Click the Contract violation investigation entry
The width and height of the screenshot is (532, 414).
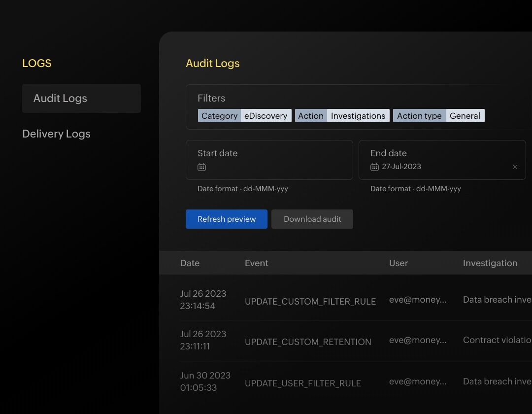click(497, 340)
